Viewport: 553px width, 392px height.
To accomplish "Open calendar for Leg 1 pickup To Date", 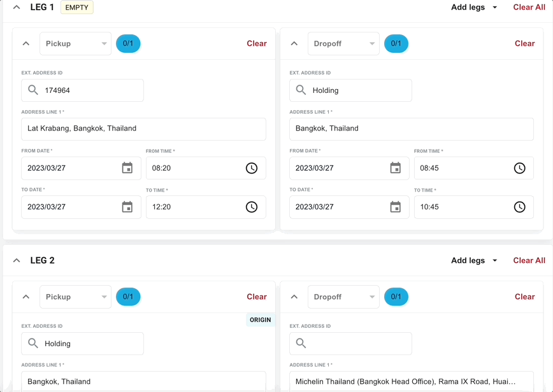I will click(x=127, y=207).
